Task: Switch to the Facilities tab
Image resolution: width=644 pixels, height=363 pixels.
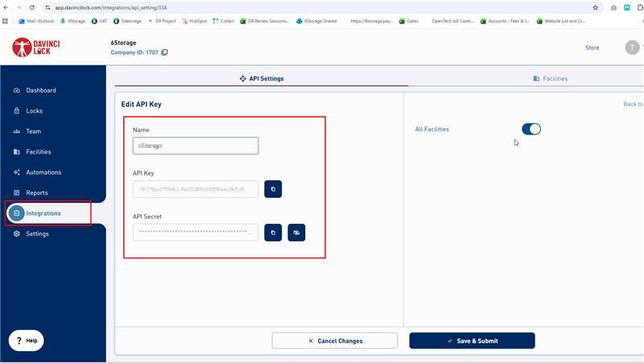Action: [550, 79]
